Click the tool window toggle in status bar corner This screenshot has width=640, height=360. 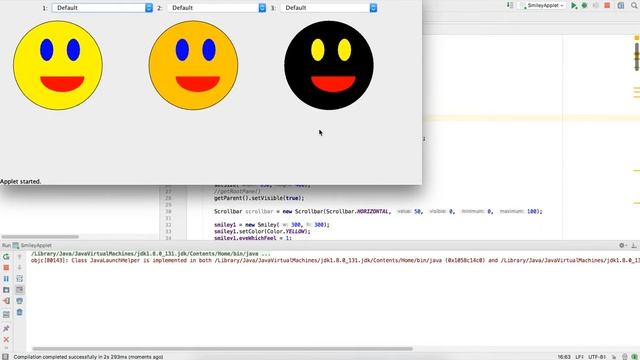coord(5,357)
